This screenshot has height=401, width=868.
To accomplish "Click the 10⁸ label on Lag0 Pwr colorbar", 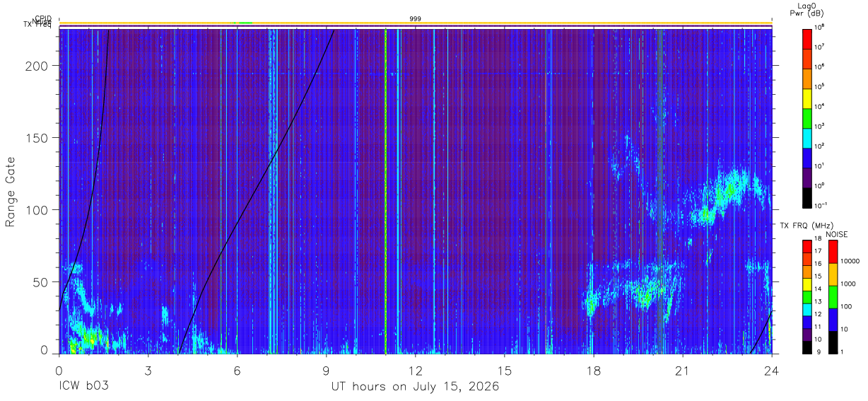I will 820,27.
